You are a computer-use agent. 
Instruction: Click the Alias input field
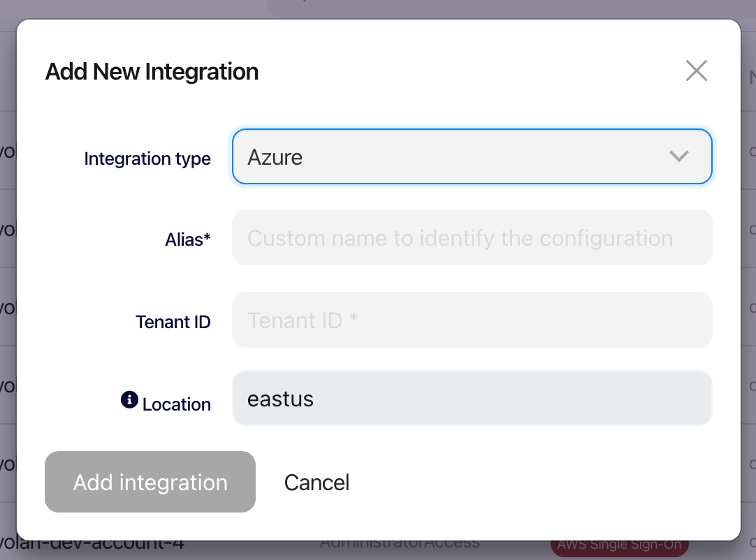coord(472,237)
